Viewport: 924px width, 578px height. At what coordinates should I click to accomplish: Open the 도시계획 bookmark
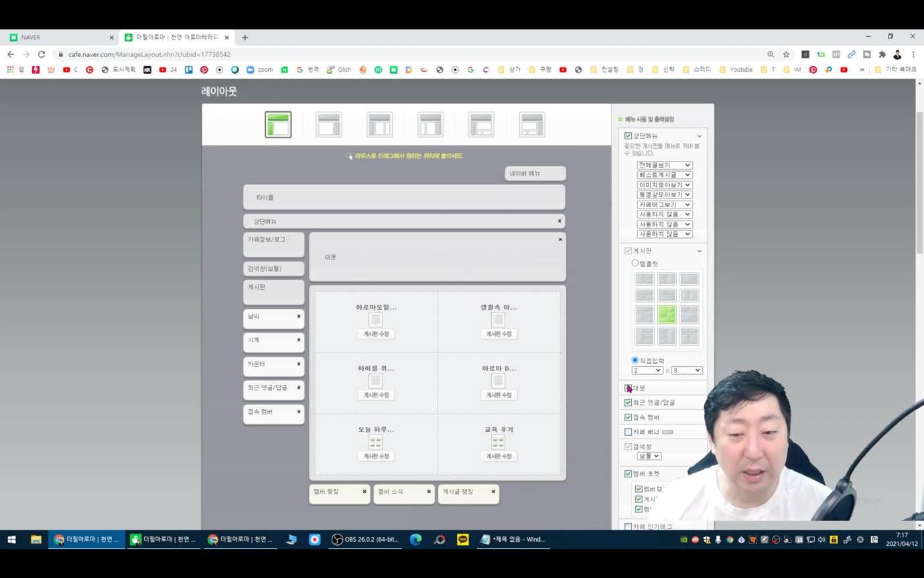click(x=119, y=70)
